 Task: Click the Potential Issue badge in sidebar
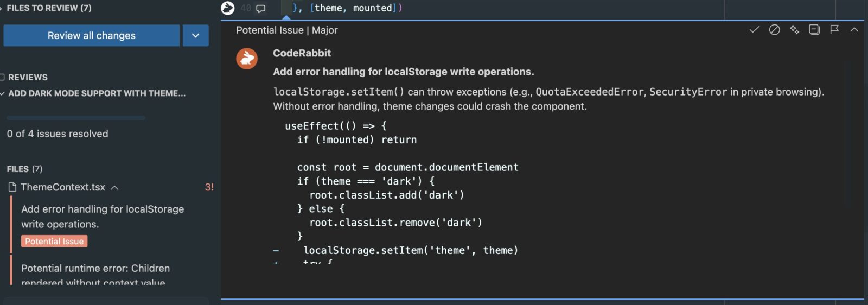pos(54,242)
